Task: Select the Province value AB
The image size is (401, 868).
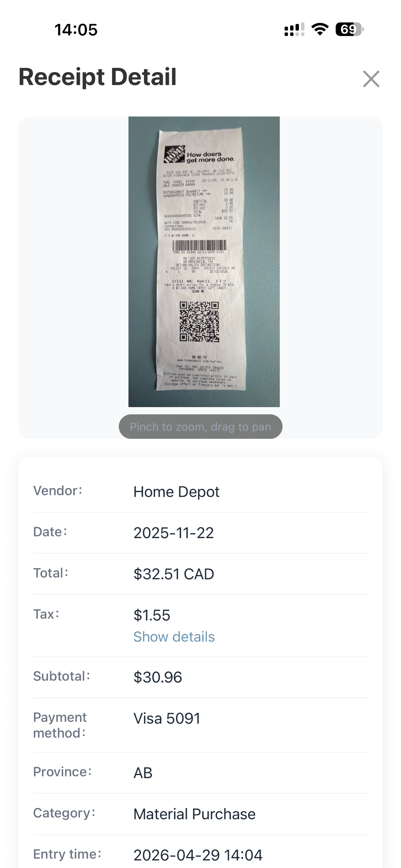Action: [x=143, y=773]
